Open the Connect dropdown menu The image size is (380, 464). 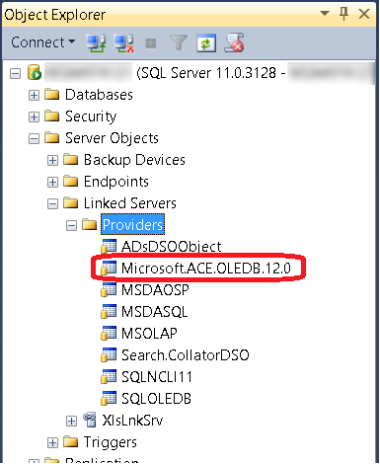43,42
